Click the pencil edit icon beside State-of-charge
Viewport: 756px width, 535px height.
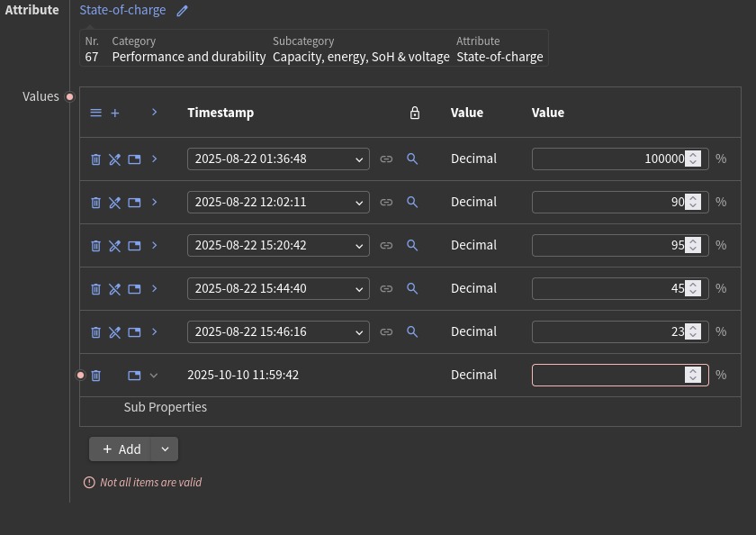(x=182, y=11)
